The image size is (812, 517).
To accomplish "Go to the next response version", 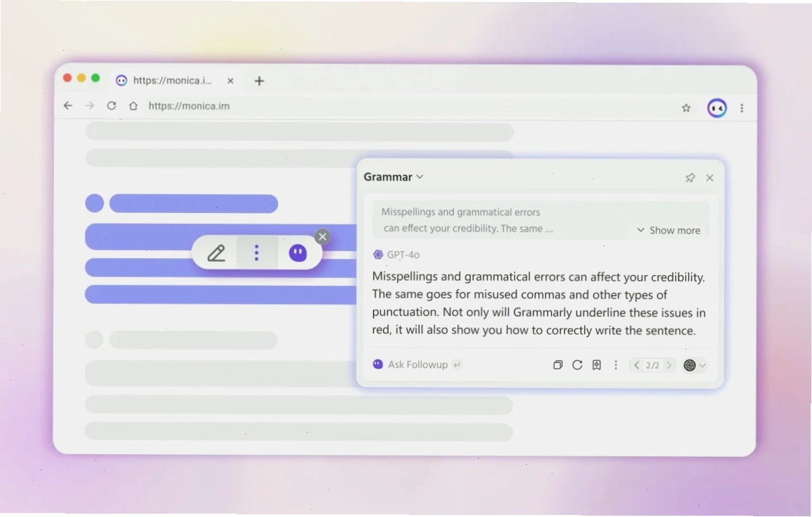I will coord(668,365).
